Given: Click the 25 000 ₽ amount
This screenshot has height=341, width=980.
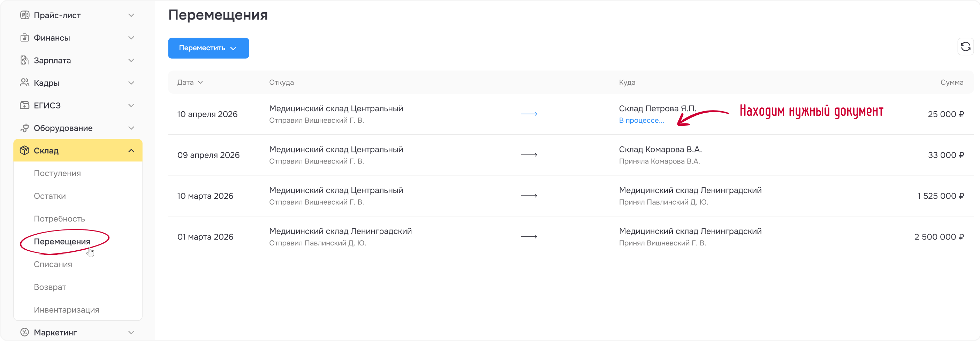Looking at the screenshot, I should click(946, 114).
